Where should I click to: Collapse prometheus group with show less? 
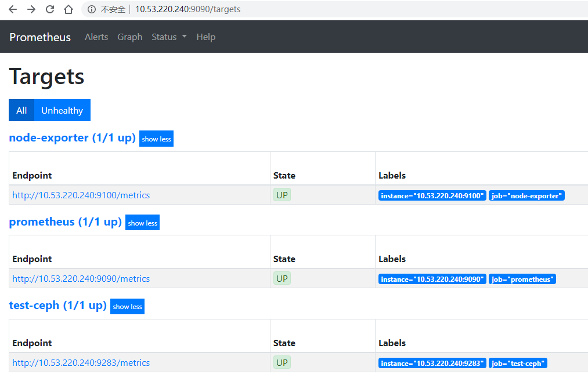(142, 223)
